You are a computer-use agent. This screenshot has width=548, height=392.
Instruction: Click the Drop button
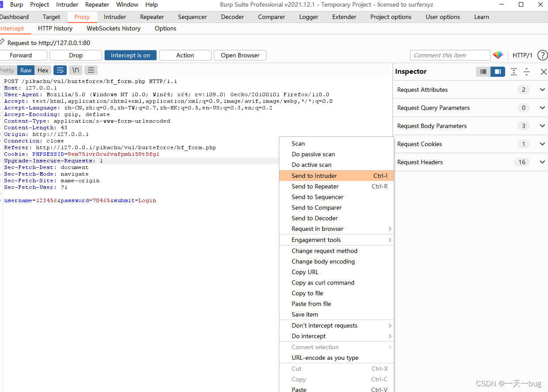pos(76,55)
